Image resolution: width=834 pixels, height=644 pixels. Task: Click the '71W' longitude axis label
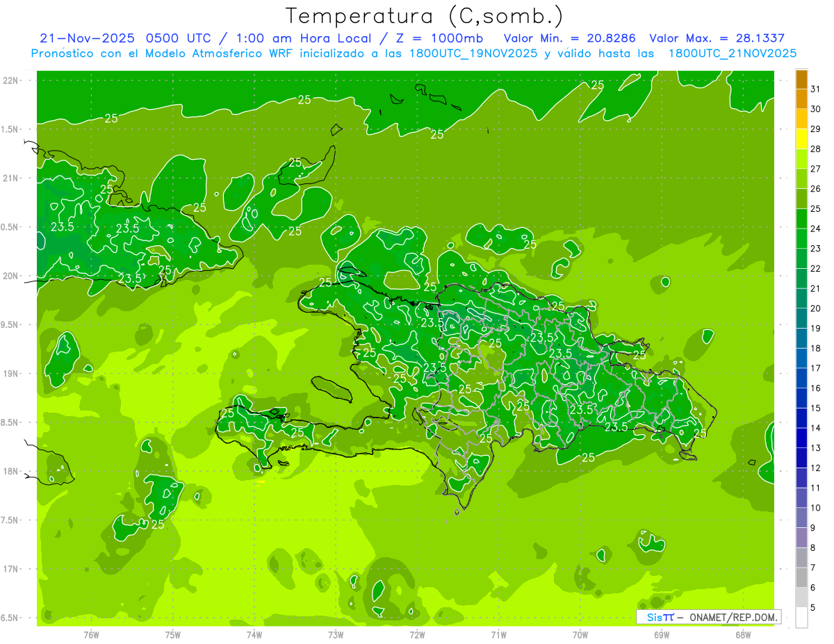pos(498,635)
